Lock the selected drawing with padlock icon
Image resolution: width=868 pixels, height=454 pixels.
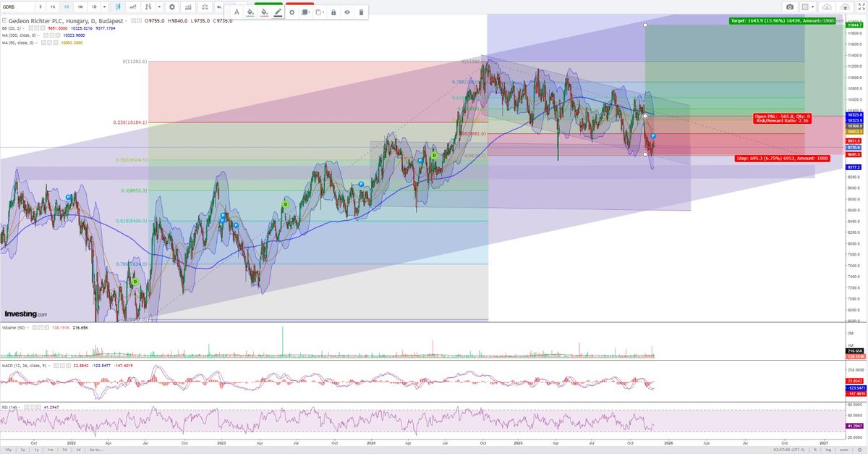tap(333, 12)
